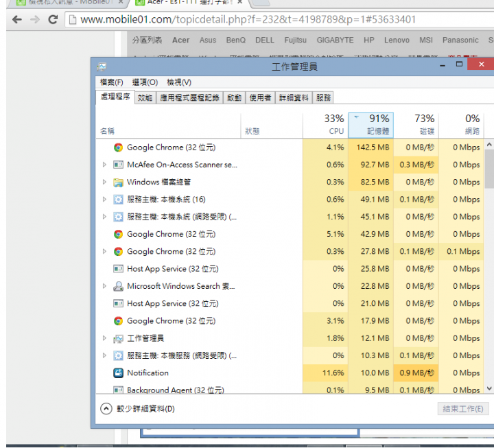494x448 pixels.
Task: Select the Background Agent (32 位元) row
Action: 290,390
